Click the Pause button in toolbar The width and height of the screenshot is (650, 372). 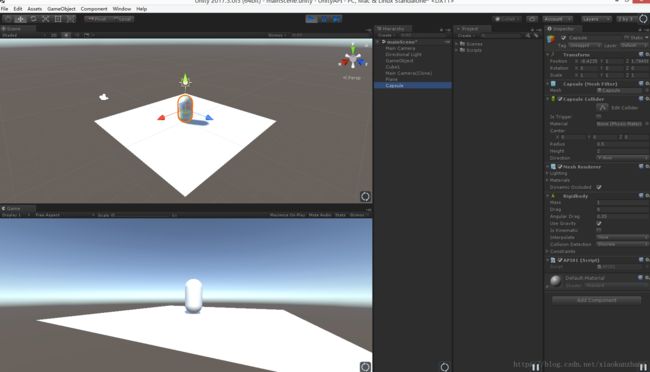tap(324, 19)
